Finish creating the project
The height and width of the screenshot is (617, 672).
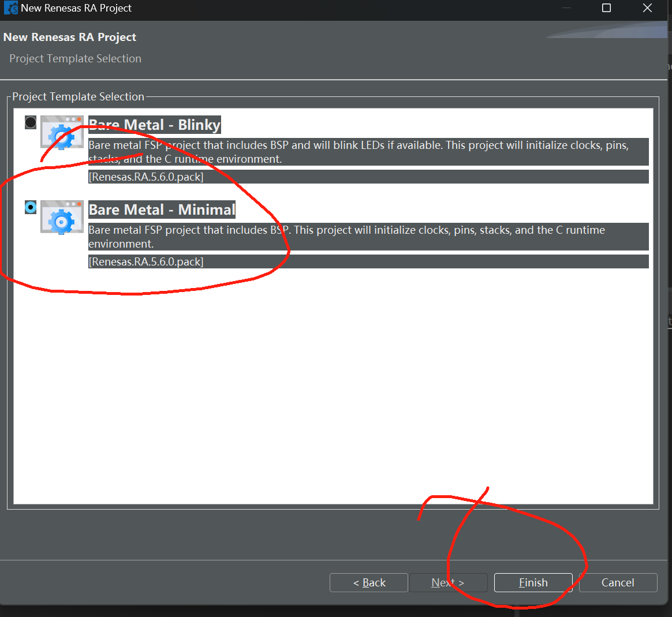pos(533,583)
